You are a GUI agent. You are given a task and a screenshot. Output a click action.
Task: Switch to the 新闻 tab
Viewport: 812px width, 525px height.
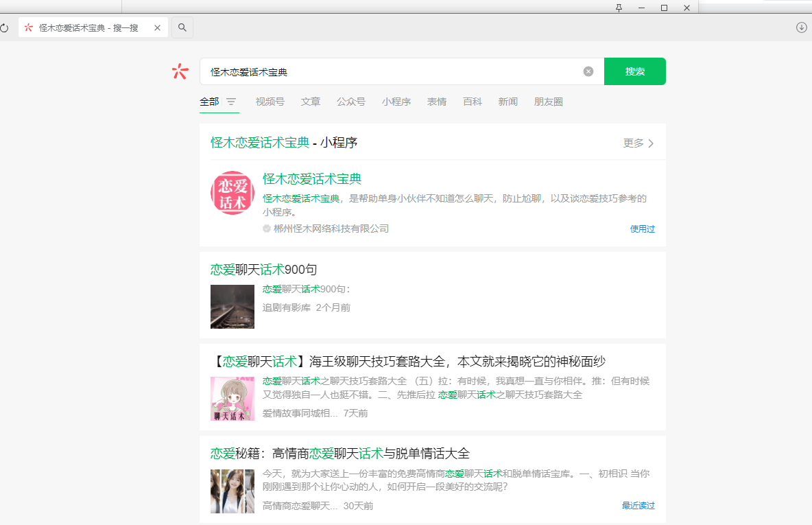click(x=508, y=102)
